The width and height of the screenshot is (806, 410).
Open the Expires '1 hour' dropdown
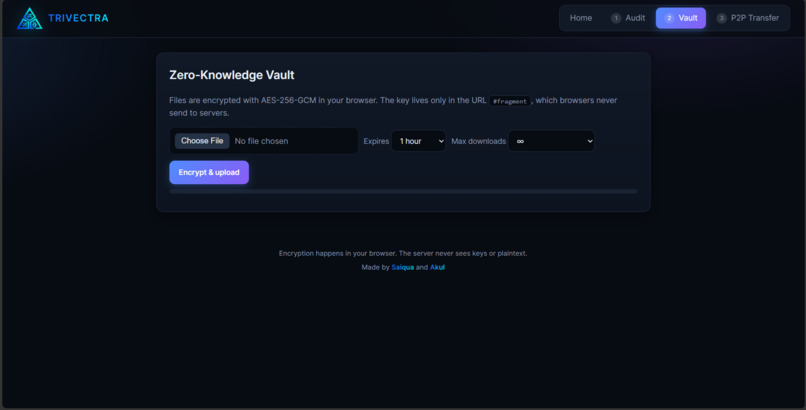(x=419, y=141)
